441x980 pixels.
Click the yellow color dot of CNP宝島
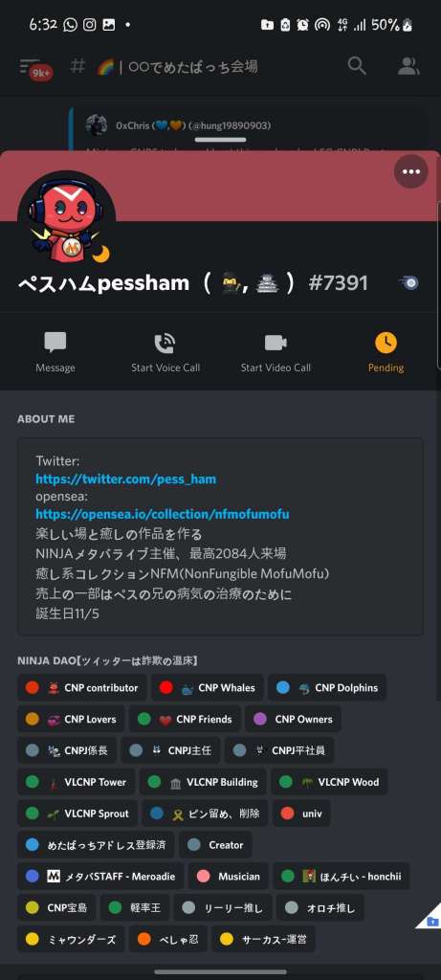(x=33, y=907)
